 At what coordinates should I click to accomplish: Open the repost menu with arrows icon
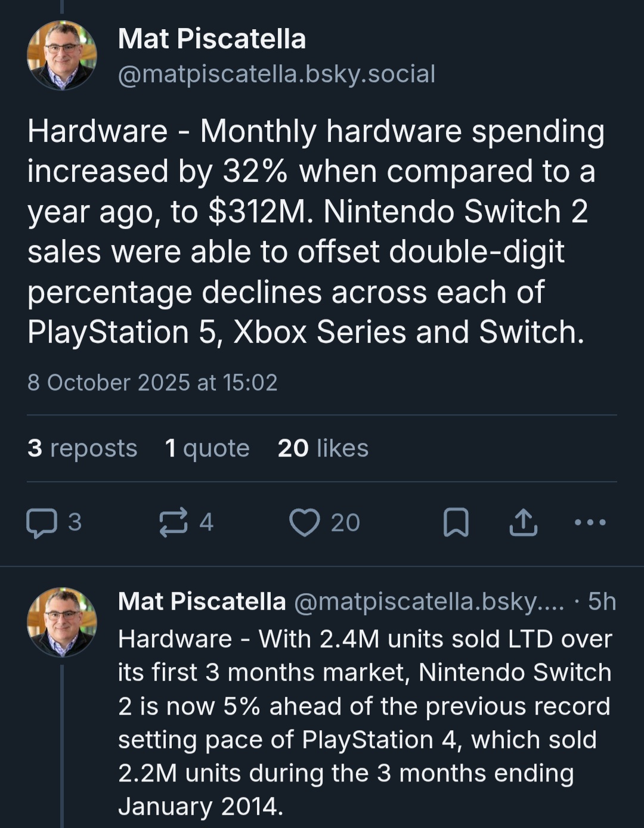click(x=174, y=523)
